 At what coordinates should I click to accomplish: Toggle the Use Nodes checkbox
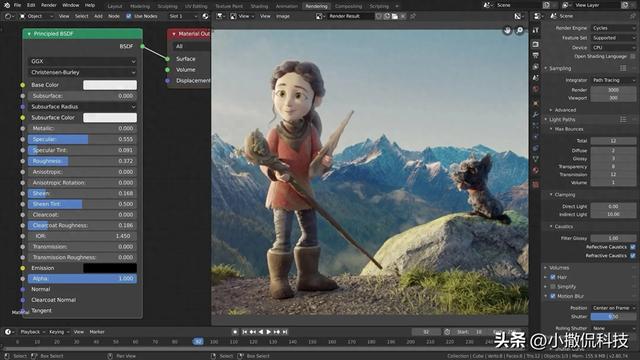(129, 16)
